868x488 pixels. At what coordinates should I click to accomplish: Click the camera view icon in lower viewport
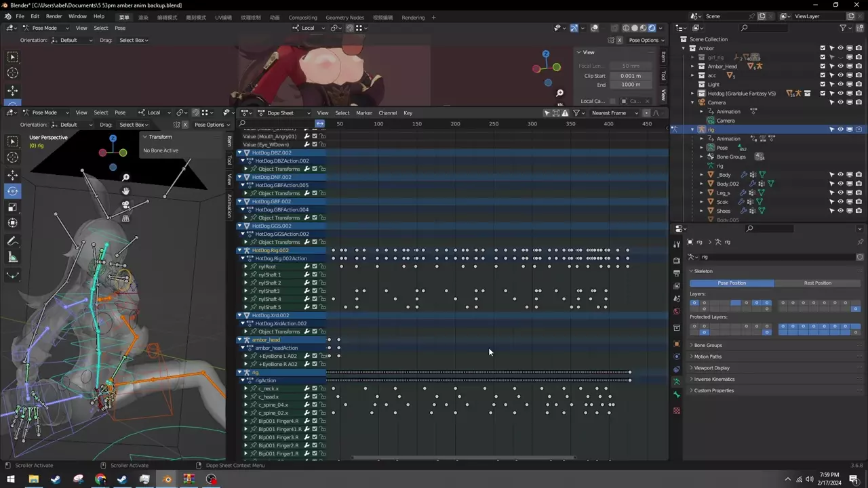point(125,205)
